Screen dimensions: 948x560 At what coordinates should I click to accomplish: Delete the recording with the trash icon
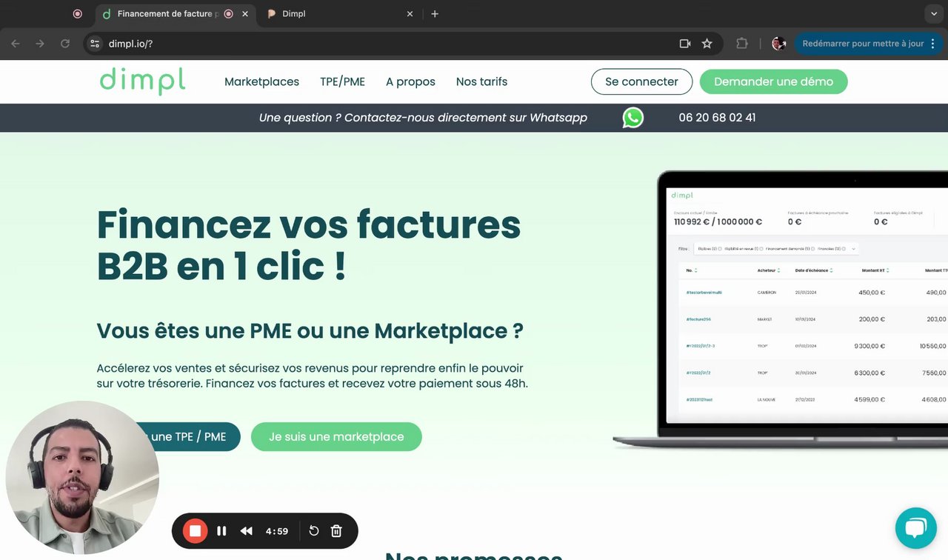[x=336, y=531]
